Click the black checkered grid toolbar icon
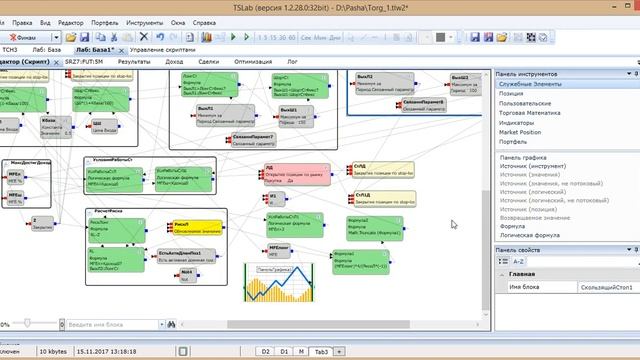Viewport: 640px width, 360px height. pyautogui.click(x=531, y=38)
